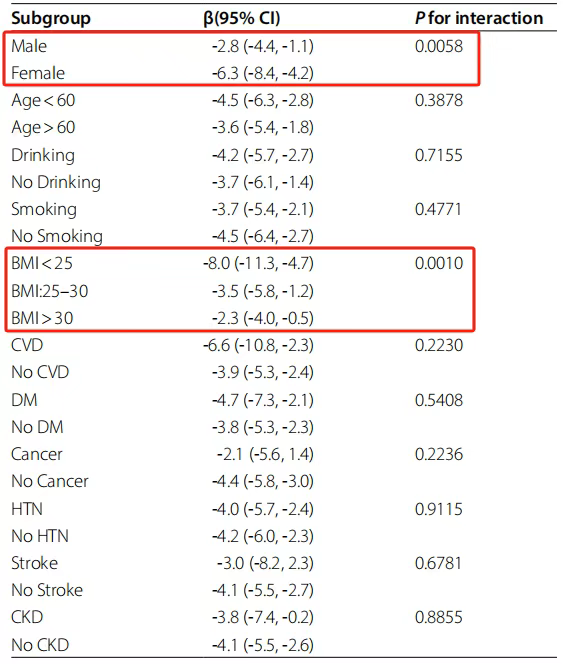Select the Stroke subgroup label
The image size is (564, 664).
pos(34,563)
